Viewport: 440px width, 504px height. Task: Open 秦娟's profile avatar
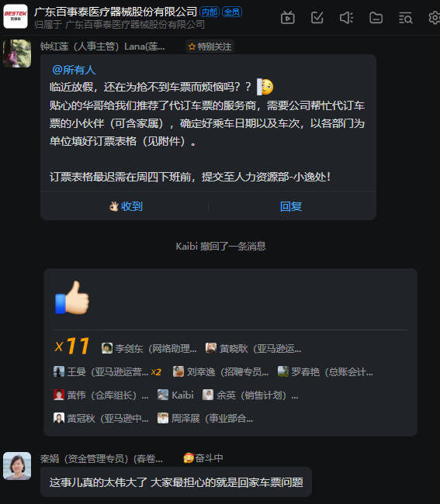(17, 466)
